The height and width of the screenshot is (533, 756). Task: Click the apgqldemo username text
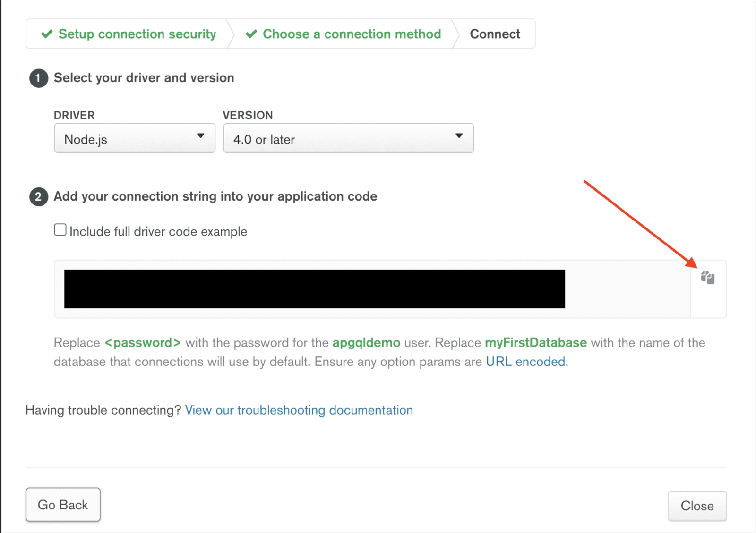point(366,343)
